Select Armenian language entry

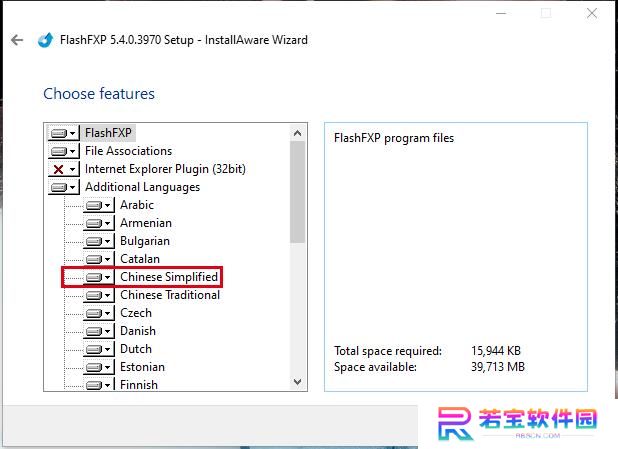[146, 223]
